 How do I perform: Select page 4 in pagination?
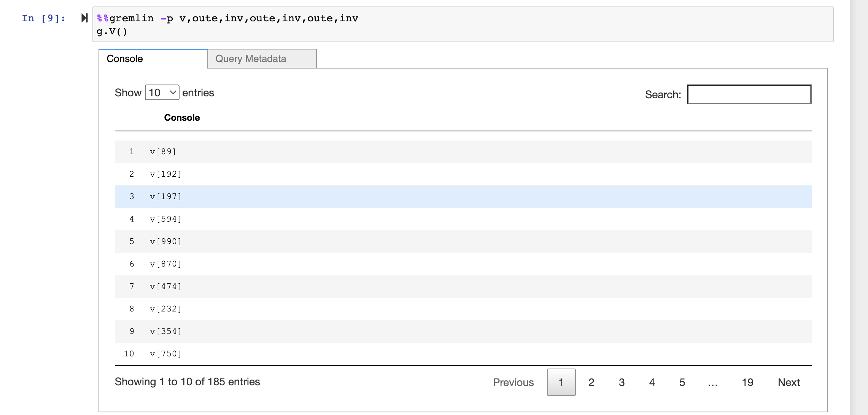coord(652,382)
